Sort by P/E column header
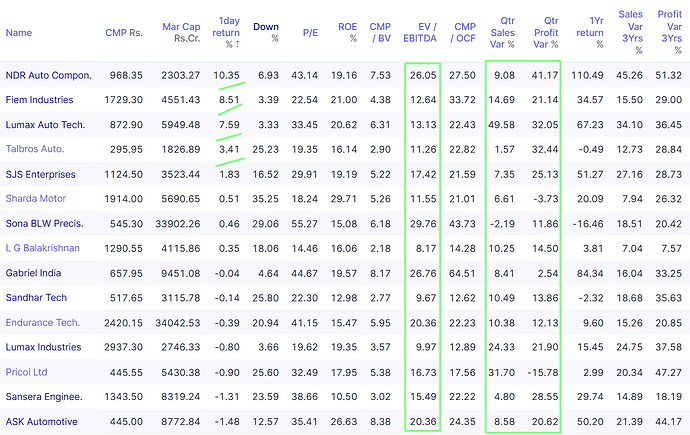Image resolution: width=690 pixels, height=435 pixels. click(x=310, y=33)
